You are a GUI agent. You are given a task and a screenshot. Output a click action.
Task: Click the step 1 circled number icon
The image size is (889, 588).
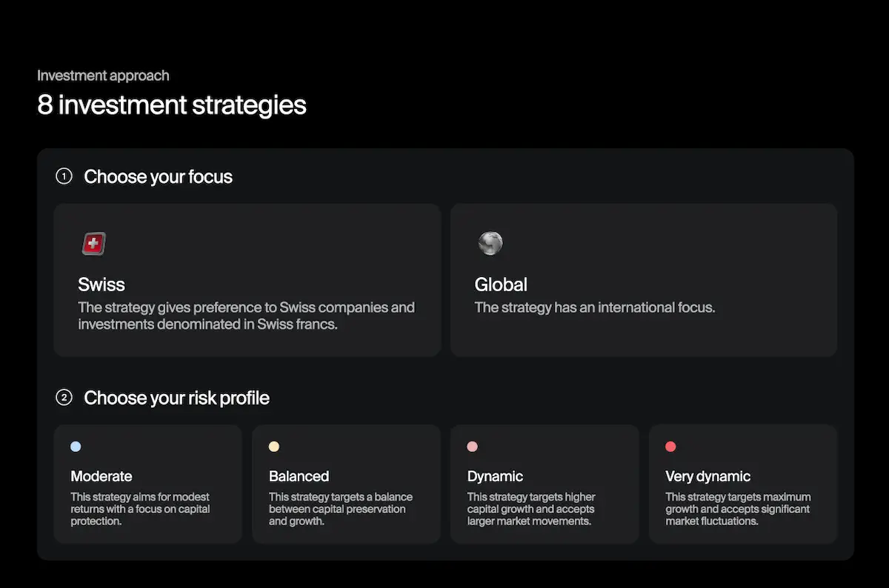point(64,176)
